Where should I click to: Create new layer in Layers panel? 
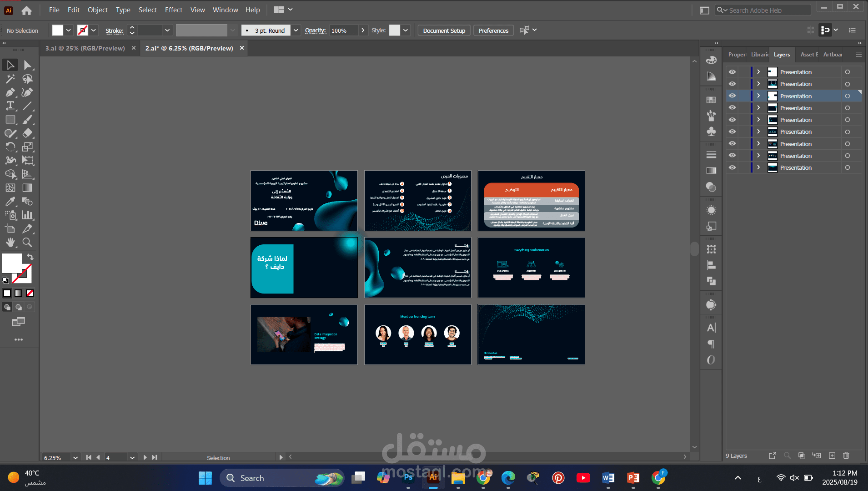pos(832,456)
